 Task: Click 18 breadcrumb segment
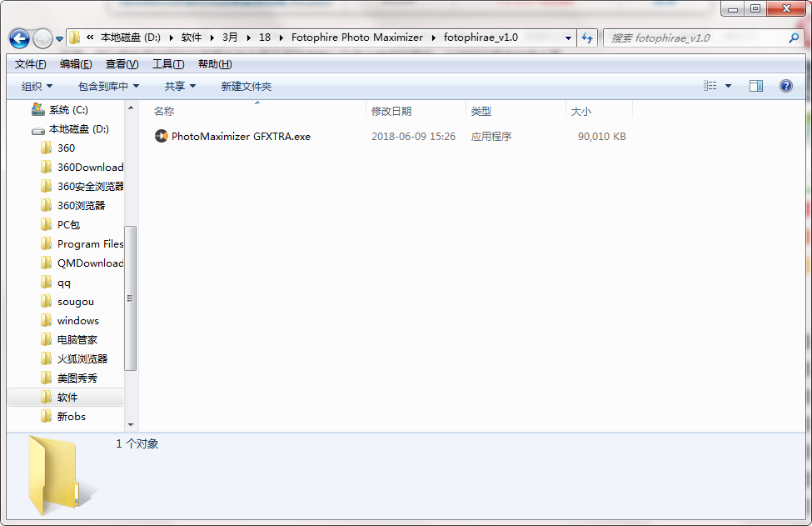265,38
